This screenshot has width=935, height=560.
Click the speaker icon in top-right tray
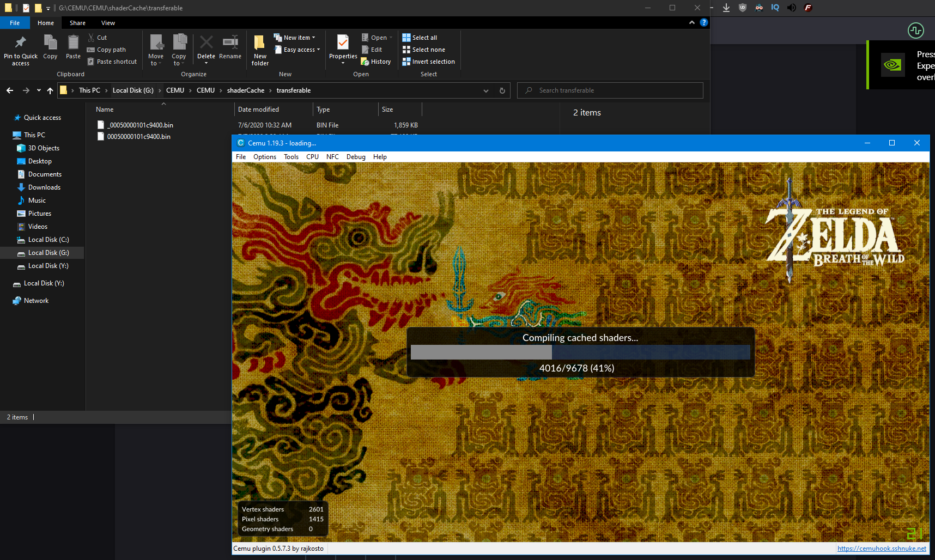[x=792, y=8]
